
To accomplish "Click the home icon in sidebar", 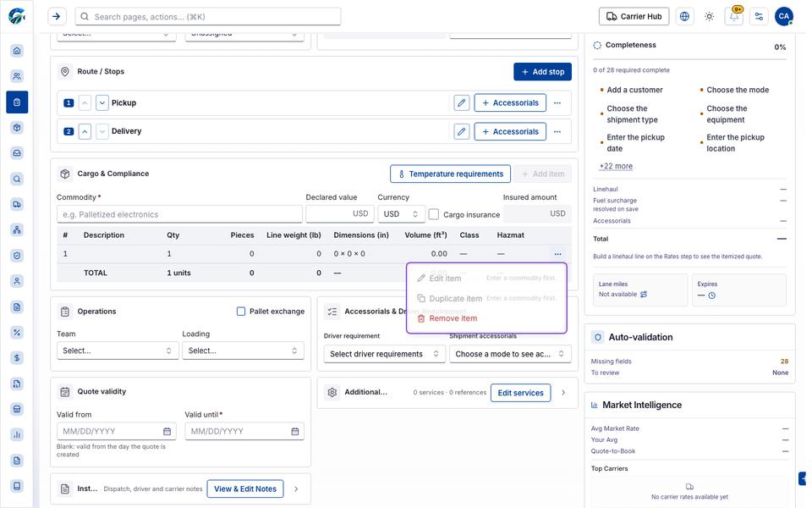I will point(17,51).
